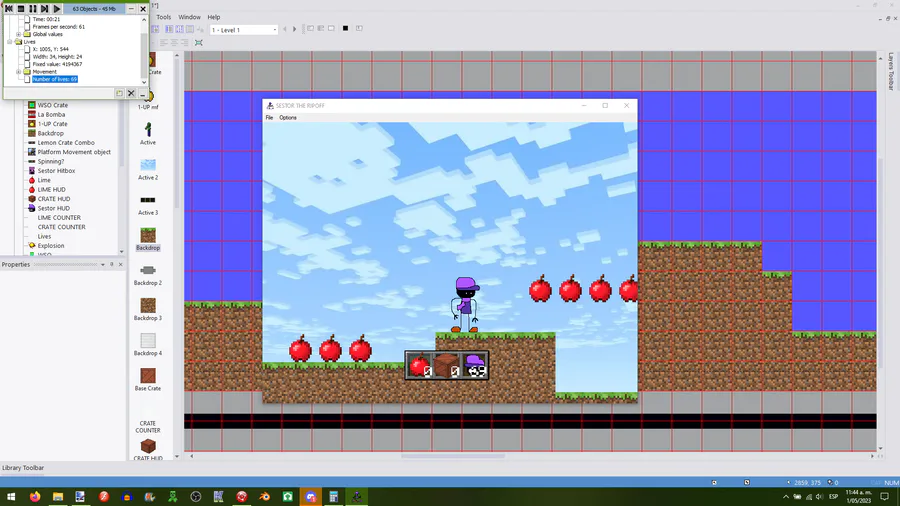
Task: Go to the next frame arrow
Action: click(294, 29)
